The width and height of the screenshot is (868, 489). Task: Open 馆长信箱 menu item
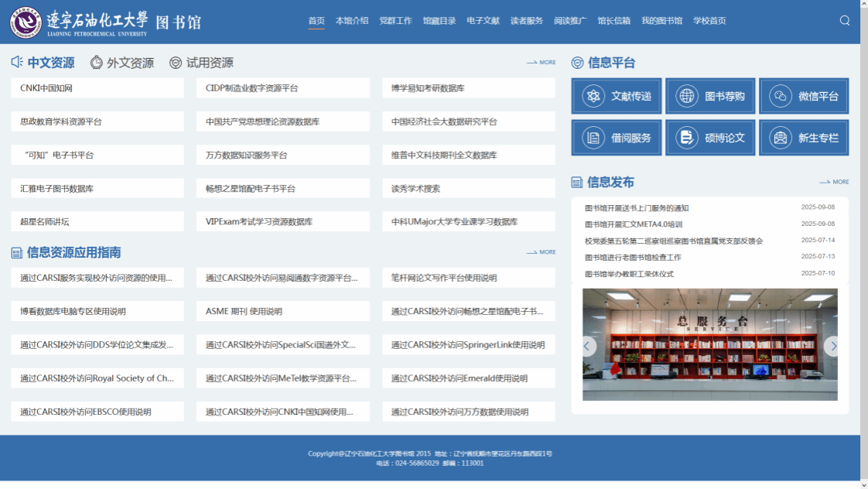614,20
